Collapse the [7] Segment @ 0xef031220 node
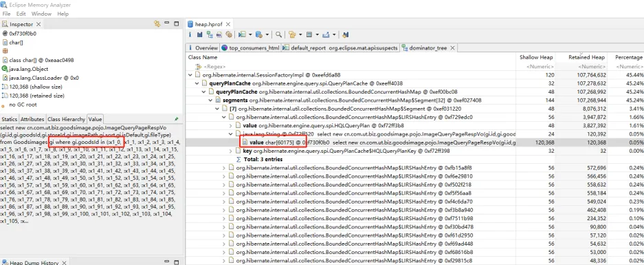 pos(218,109)
